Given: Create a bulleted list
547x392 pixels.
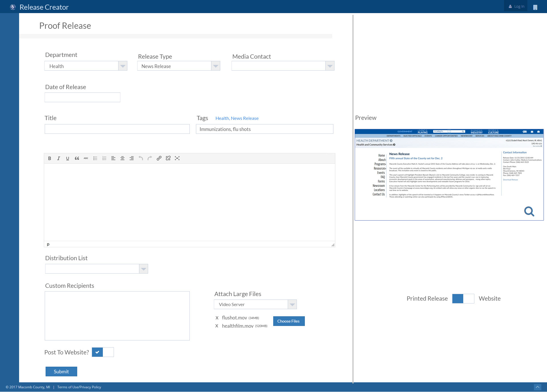Looking at the screenshot, I should [95, 158].
